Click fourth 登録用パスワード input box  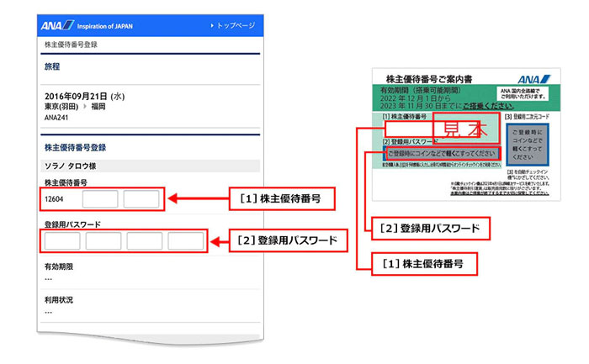tap(185, 241)
